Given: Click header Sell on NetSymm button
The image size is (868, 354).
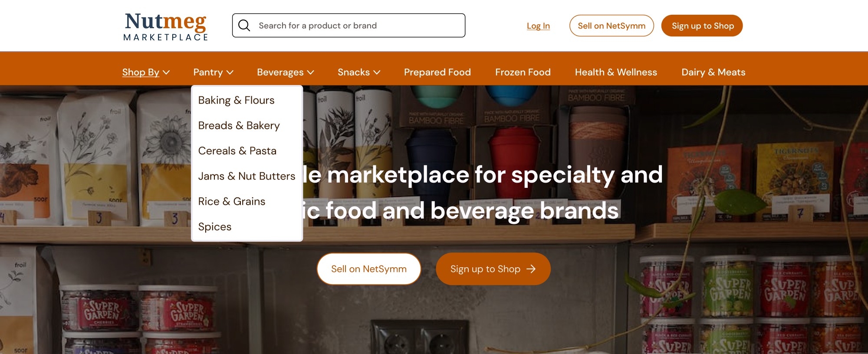Looking at the screenshot, I should coord(612,26).
